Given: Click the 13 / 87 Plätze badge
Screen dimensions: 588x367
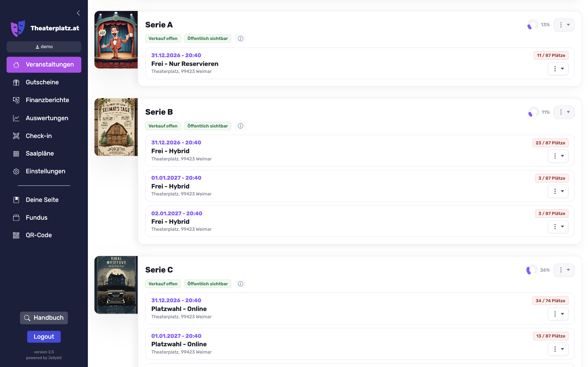Looking at the screenshot, I should [x=551, y=336].
